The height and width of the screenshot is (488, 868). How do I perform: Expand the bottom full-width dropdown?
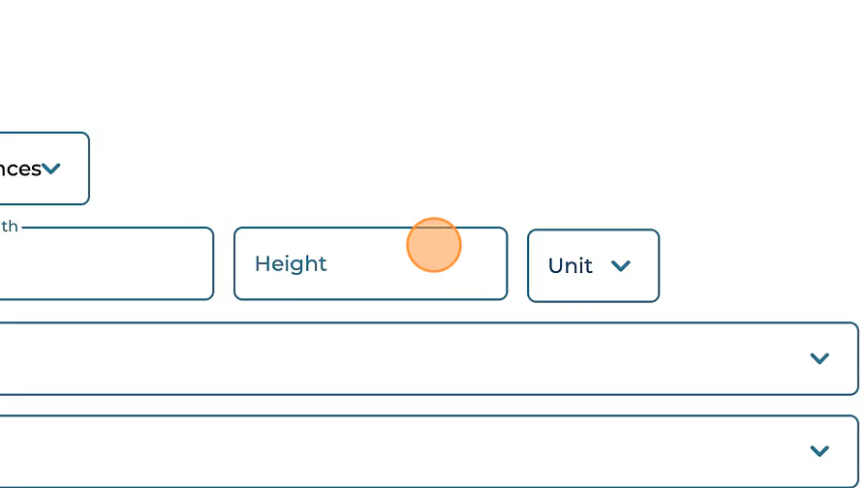[426, 451]
